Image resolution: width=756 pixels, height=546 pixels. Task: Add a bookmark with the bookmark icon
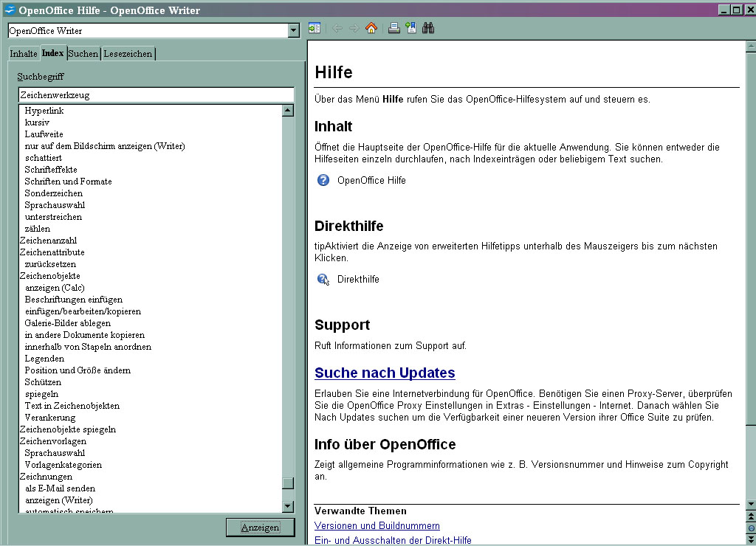click(410, 29)
